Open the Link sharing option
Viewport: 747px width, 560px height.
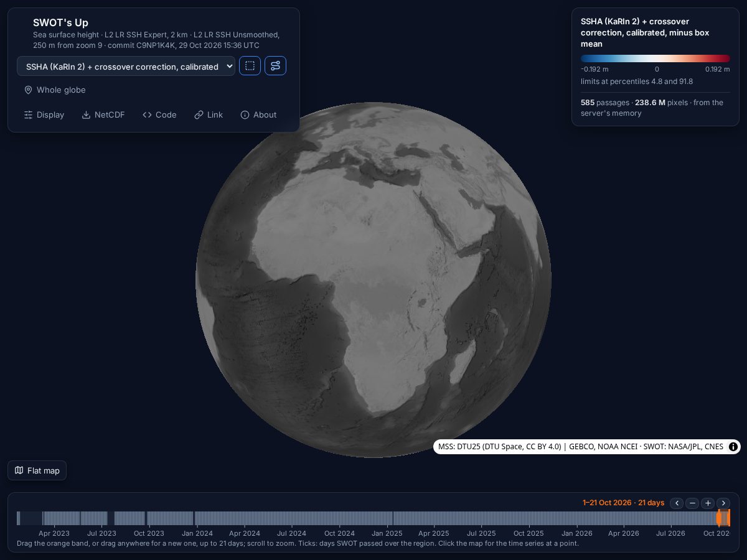click(209, 115)
